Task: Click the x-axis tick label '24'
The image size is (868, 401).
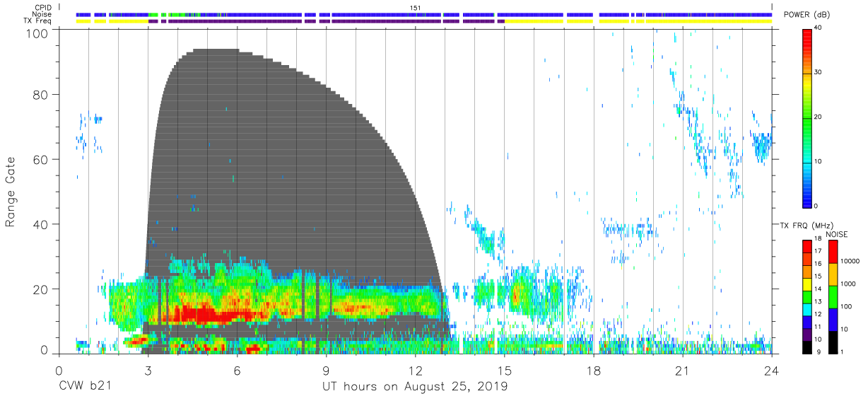Action: pos(771,371)
